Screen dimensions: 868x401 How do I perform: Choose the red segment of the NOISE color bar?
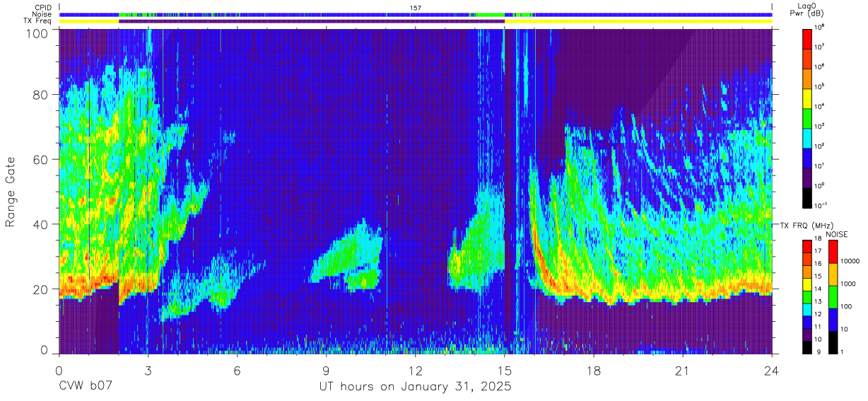tap(833, 251)
